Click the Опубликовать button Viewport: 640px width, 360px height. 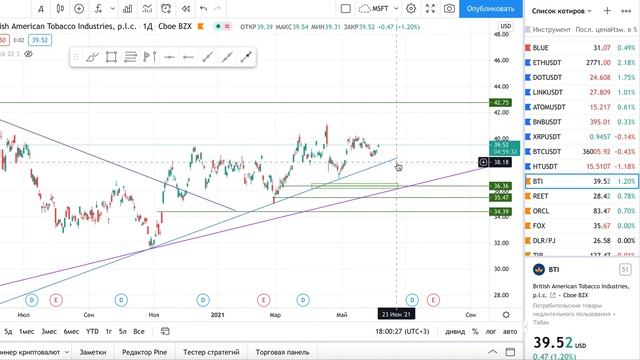click(491, 9)
